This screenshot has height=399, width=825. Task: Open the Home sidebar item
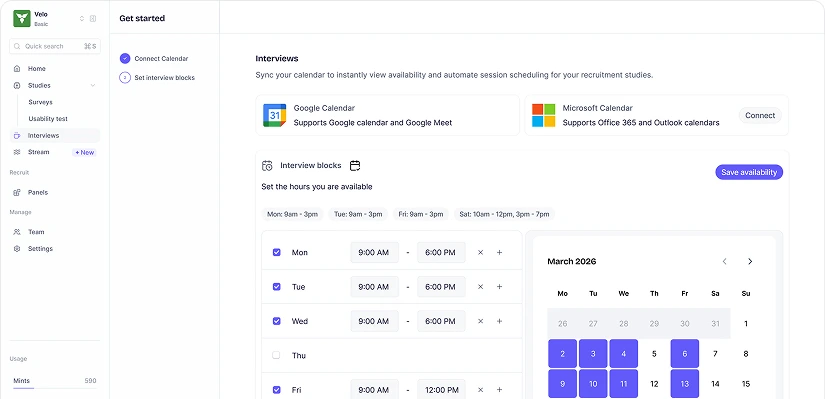[55, 68]
